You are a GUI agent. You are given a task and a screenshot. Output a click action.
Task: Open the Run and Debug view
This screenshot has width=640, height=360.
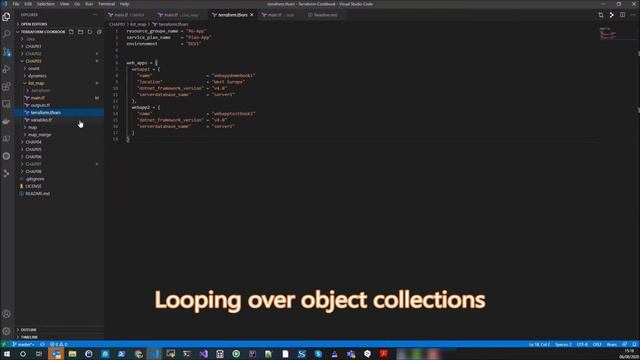point(6,69)
